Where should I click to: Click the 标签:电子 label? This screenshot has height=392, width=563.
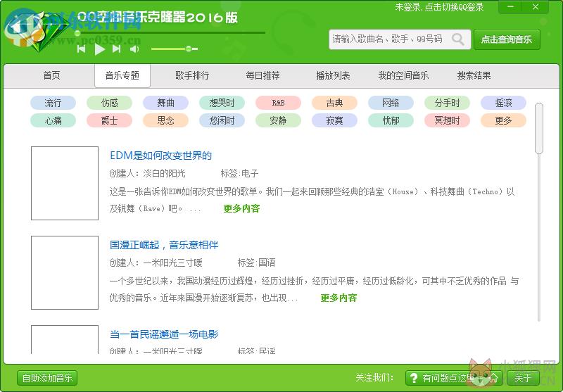[x=239, y=174]
